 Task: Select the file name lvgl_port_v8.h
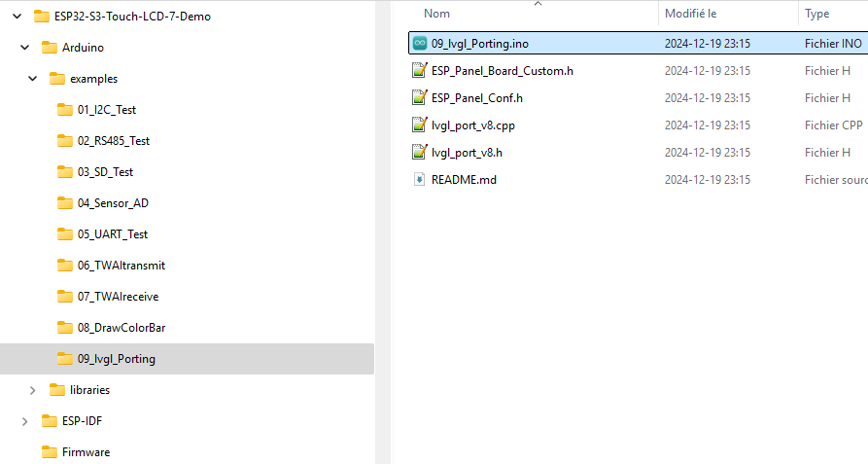click(x=467, y=153)
